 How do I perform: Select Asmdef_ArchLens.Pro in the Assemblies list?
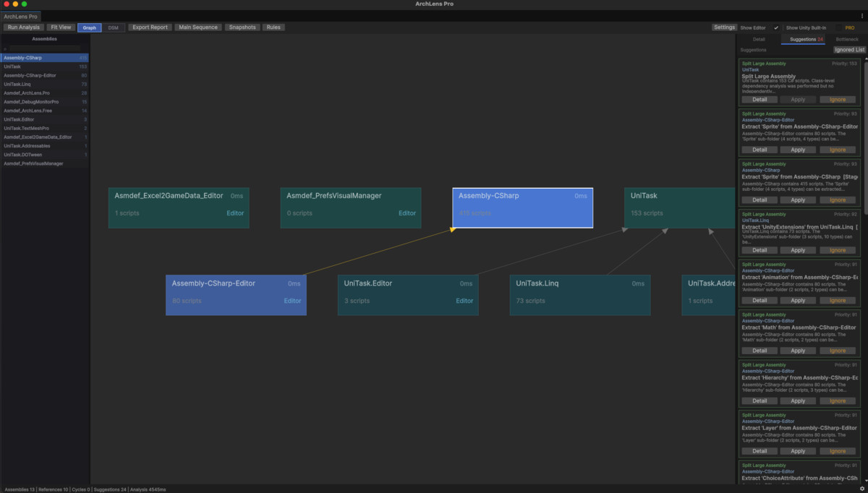[x=45, y=93]
